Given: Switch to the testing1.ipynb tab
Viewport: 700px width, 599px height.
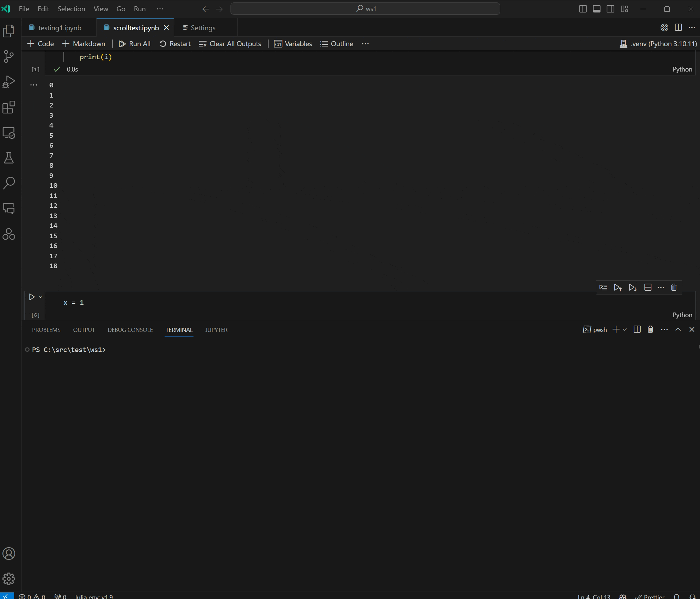Looking at the screenshot, I should 60,28.
